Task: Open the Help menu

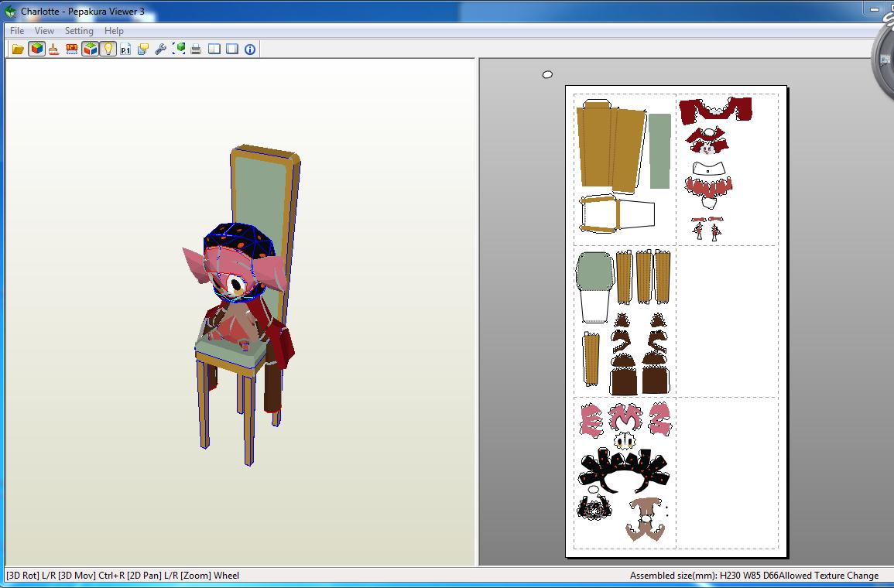Action: [114, 31]
